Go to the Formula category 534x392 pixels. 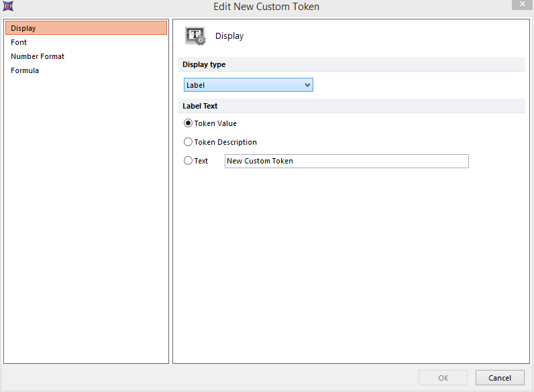click(x=25, y=70)
